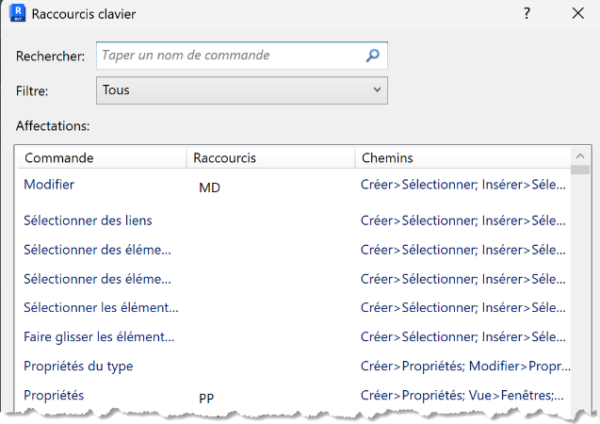Select the Propriétés du type row
600x424 pixels.
[x=294, y=366]
